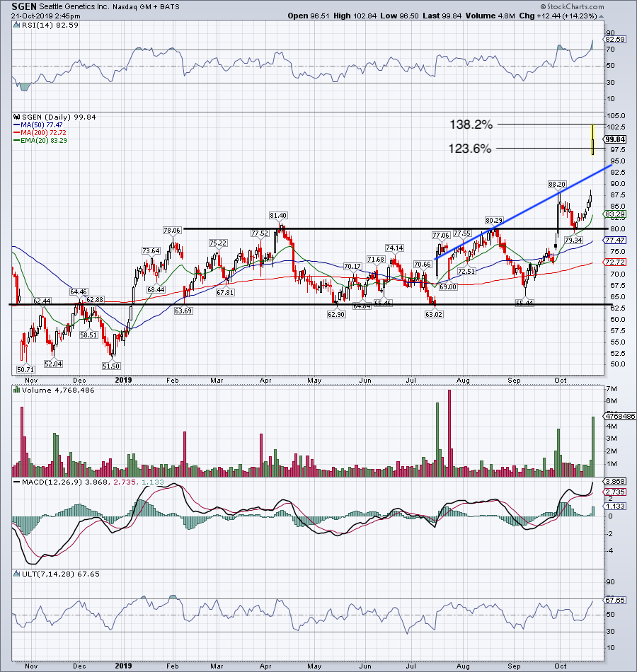Click the yellow latest candlestick near 99.84

tap(592, 140)
